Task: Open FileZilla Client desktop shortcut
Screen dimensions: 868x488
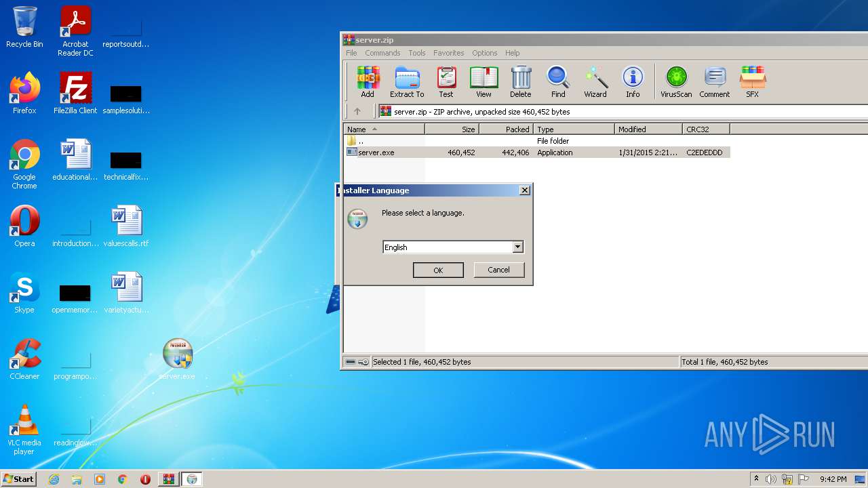Action: point(75,93)
